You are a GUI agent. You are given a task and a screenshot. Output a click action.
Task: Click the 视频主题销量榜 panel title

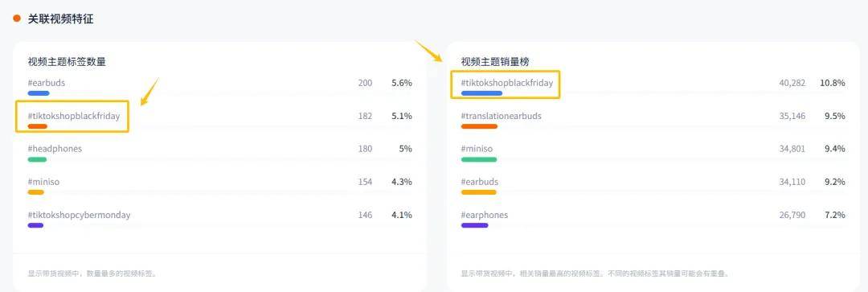tap(495, 61)
